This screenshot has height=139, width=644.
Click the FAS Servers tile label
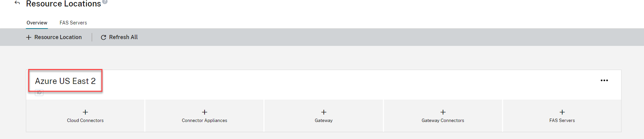coord(562,121)
